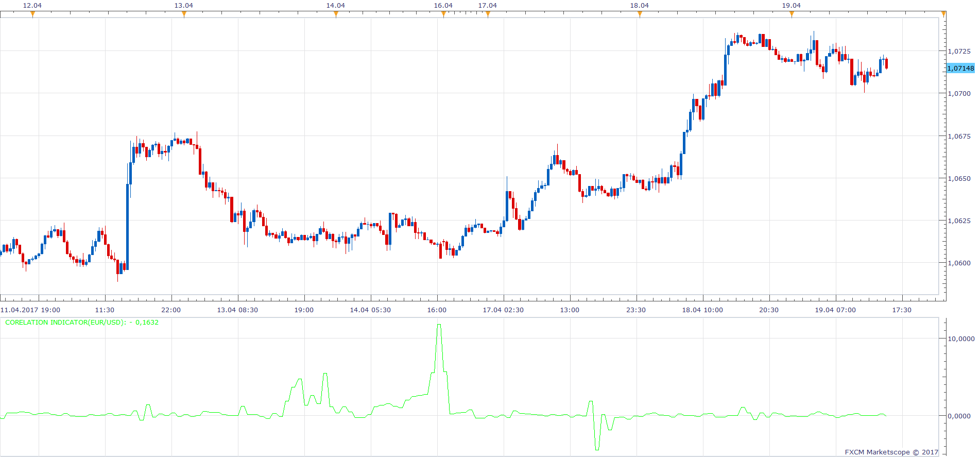Image resolution: width=980 pixels, height=457 pixels.
Task: Click the 1,0650 price axis label
Action: pos(959,178)
